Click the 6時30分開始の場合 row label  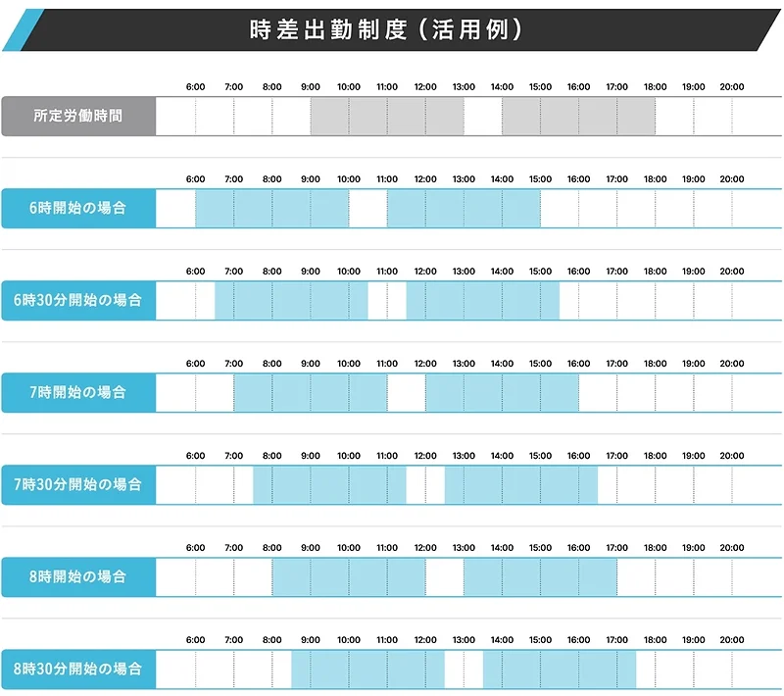[x=78, y=300]
